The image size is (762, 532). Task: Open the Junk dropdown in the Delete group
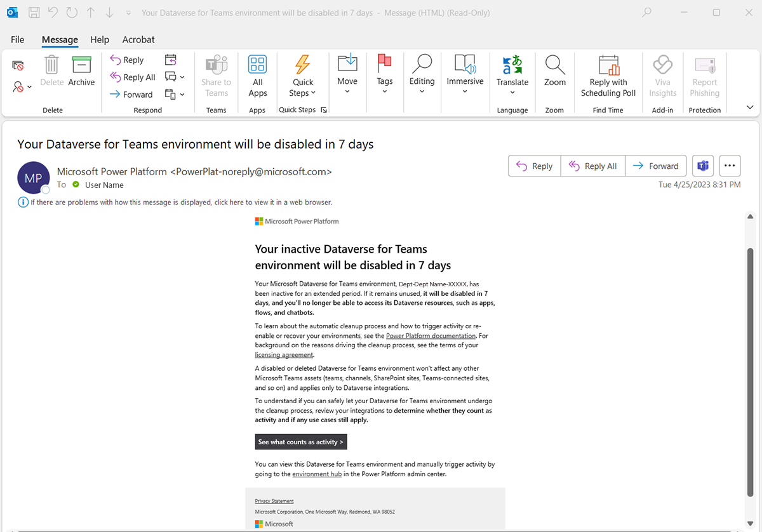point(23,87)
